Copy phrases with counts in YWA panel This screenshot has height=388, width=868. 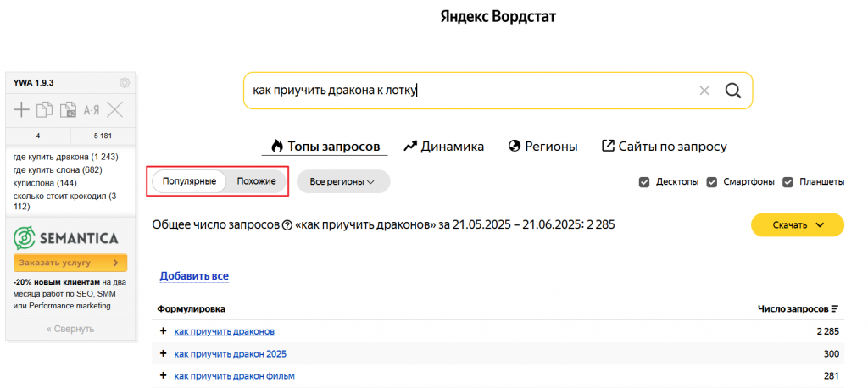pyautogui.click(x=68, y=109)
